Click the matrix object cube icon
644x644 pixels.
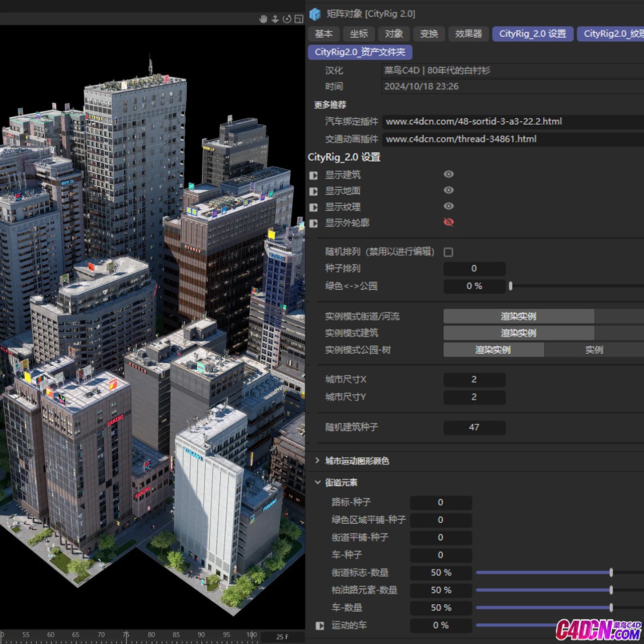[315, 14]
